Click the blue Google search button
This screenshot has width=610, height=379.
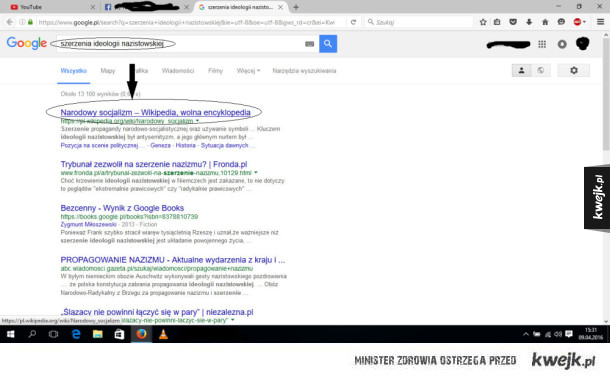[x=328, y=44]
